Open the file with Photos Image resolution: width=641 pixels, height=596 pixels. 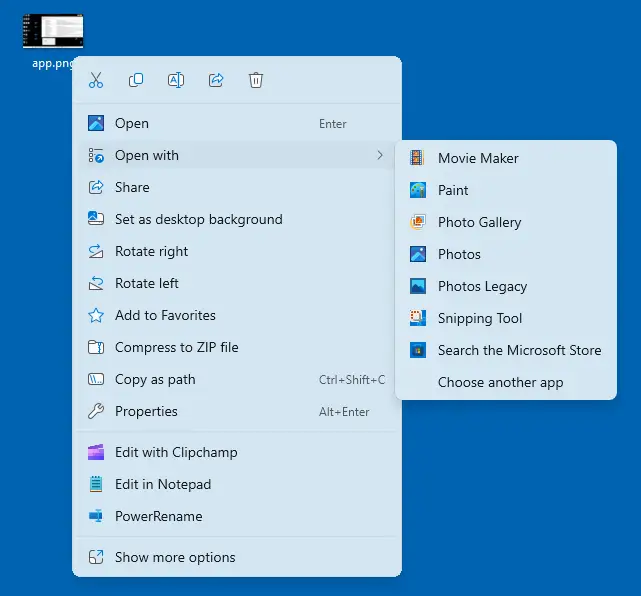click(x=506, y=254)
